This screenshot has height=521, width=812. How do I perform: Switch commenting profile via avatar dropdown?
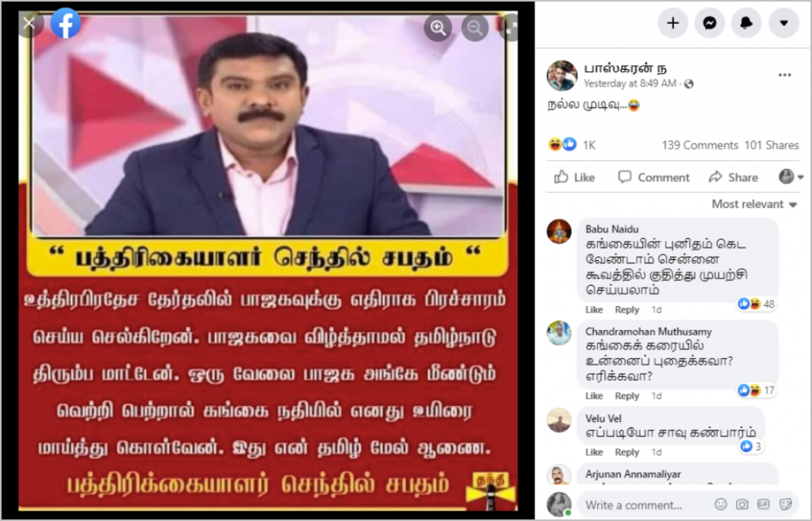point(791,177)
